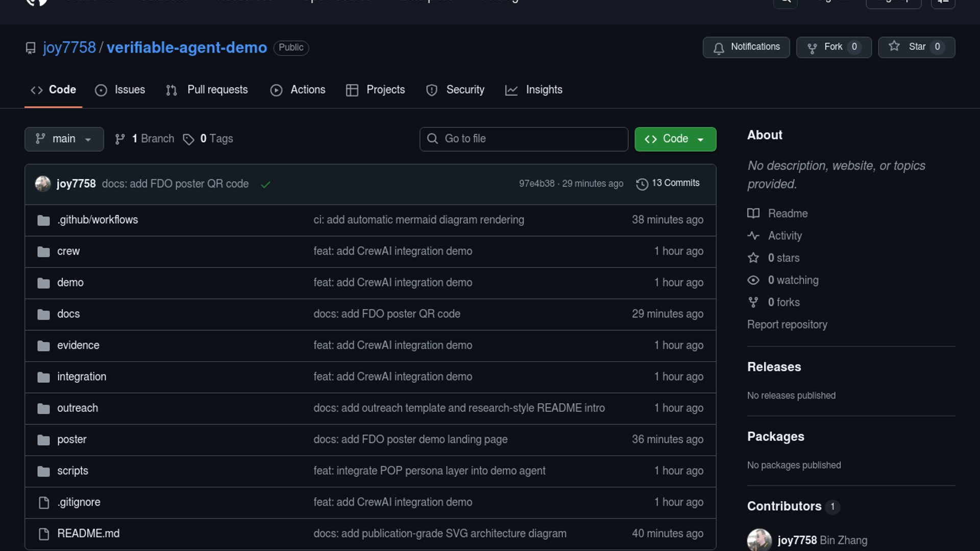Click the Fork repository icon
The image size is (980, 551).
(812, 48)
